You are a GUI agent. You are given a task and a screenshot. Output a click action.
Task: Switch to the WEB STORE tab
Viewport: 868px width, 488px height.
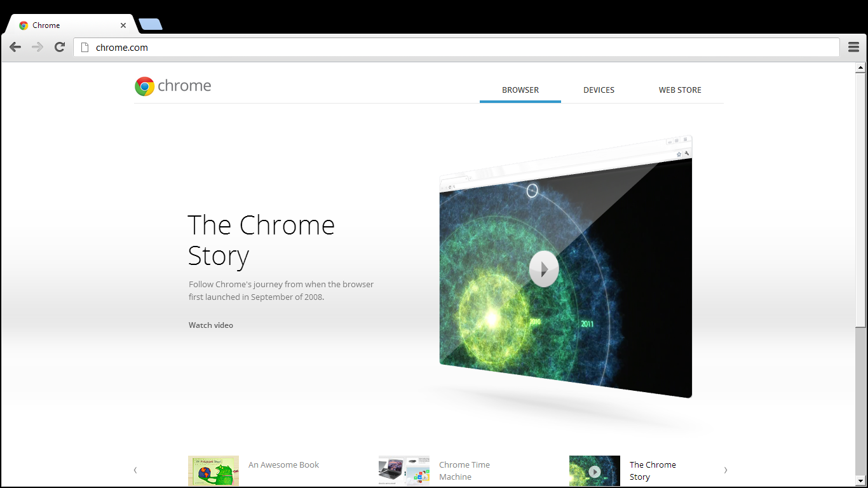679,90
